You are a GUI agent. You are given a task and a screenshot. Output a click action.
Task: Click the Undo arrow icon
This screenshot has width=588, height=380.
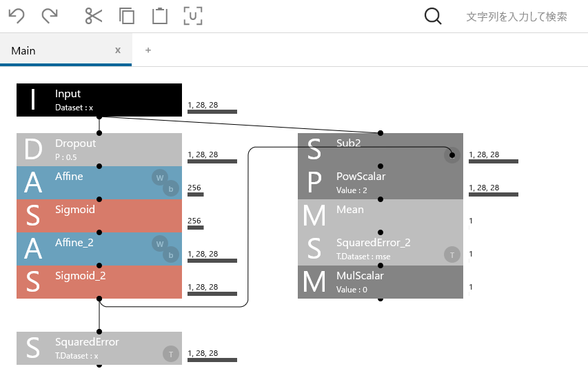tap(16, 17)
